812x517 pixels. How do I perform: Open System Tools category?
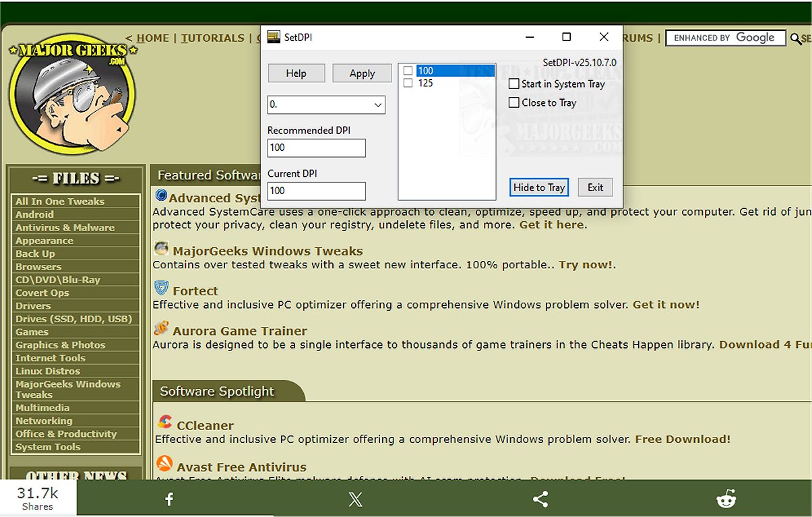pos(48,447)
